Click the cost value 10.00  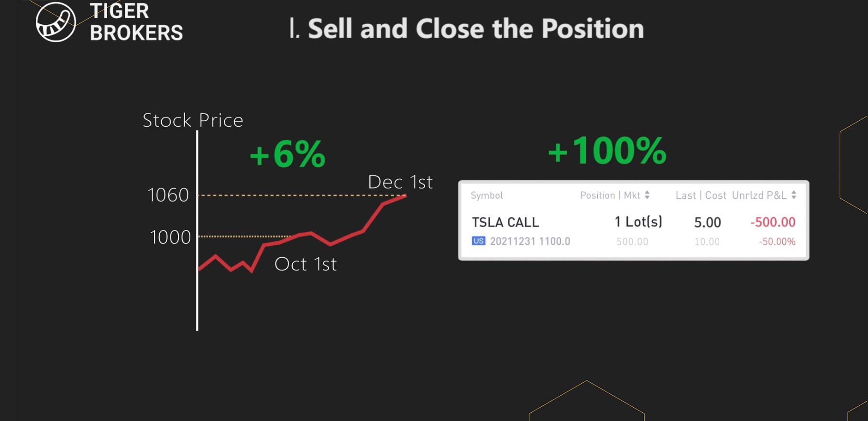click(x=707, y=242)
